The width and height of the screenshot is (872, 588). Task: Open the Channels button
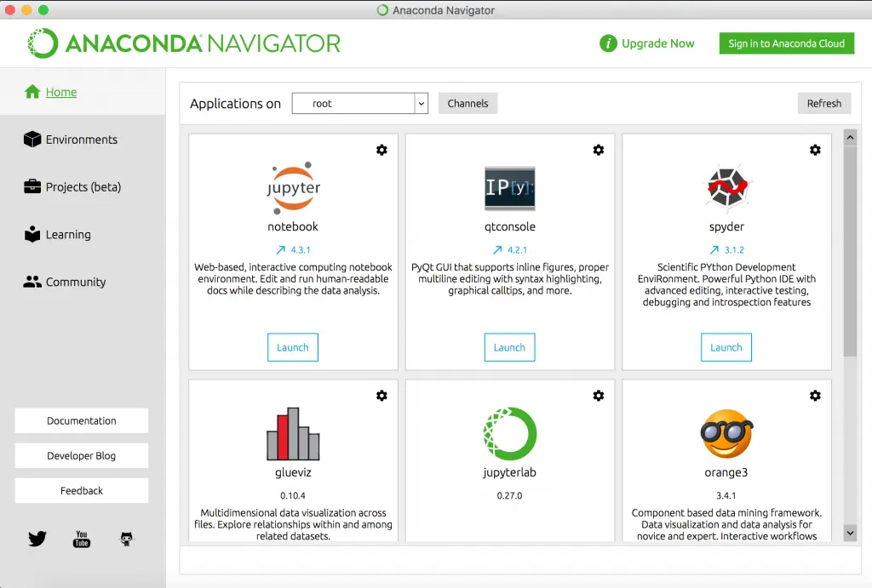pos(468,103)
